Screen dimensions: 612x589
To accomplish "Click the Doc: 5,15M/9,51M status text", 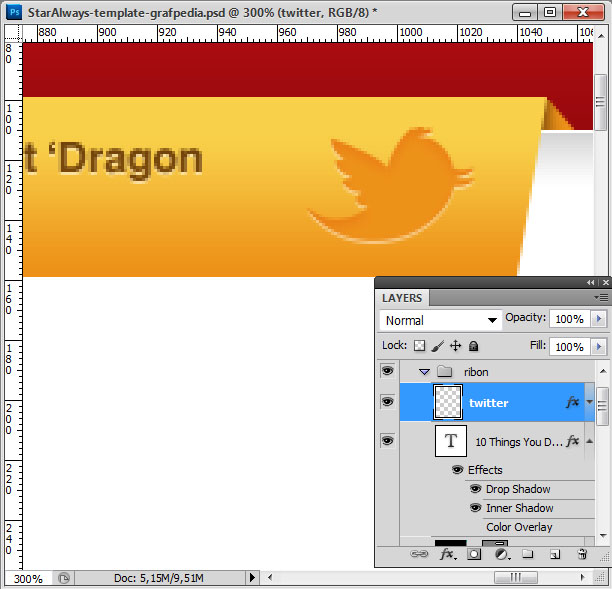I will click(x=159, y=578).
